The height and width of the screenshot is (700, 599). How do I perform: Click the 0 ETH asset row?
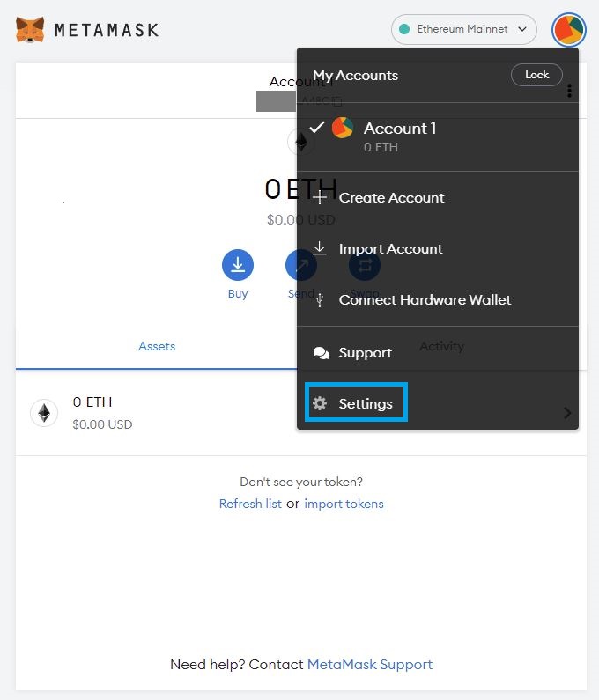coord(156,413)
